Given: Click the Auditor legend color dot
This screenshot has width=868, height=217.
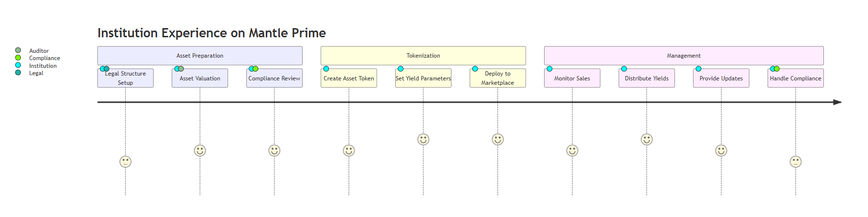Looking at the screenshot, I should [18, 50].
